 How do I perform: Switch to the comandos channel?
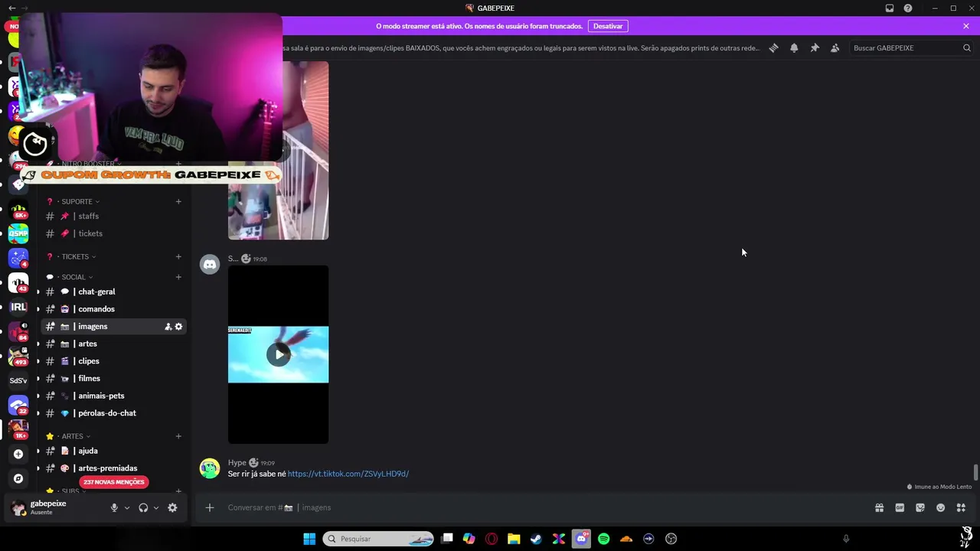[x=114, y=309]
